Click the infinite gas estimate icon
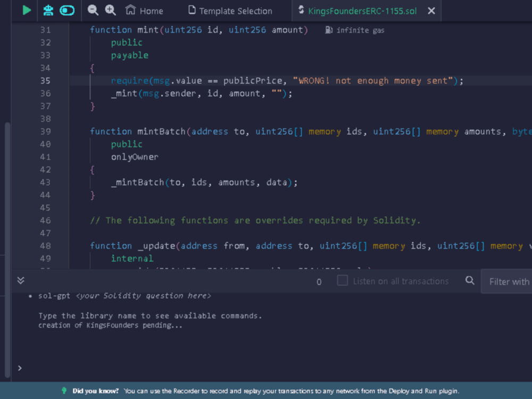Image resolution: width=532 pixels, height=399 pixels. (x=328, y=30)
